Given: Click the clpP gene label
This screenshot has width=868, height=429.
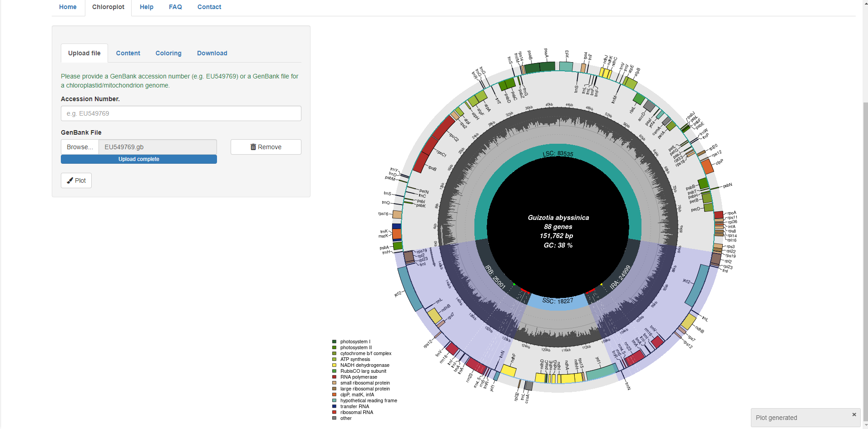Looking at the screenshot, I should [x=719, y=162].
